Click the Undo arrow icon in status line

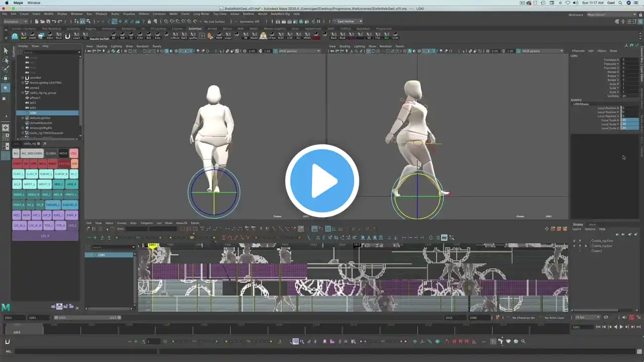click(x=53, y=22)
